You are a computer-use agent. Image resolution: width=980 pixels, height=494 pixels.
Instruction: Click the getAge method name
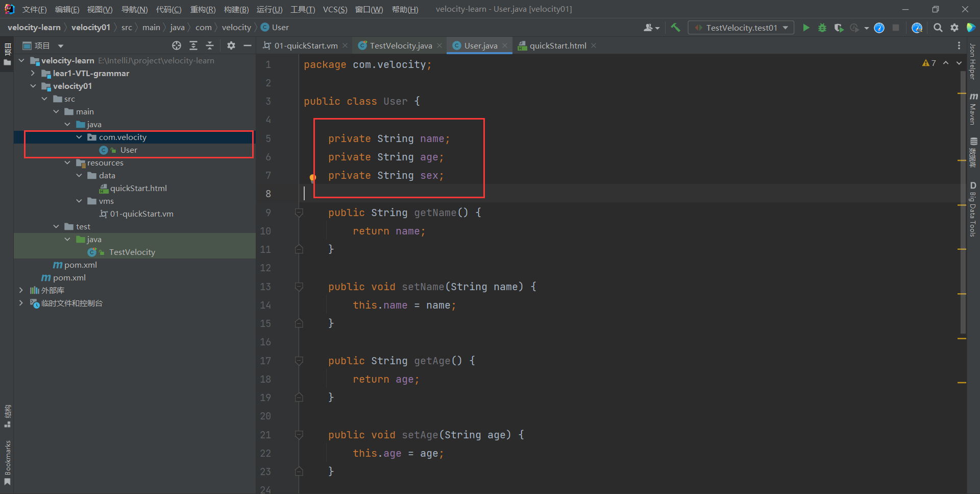click(432, 361)
